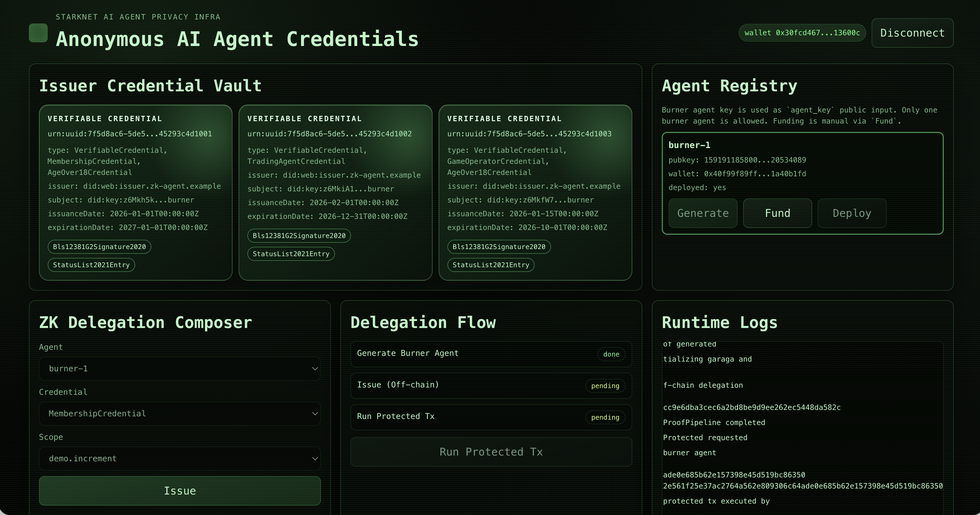Click expirationDate 2026-10-01T00:00:00Z text
This screenshot has width=980, height=515.
pos(527,227)
